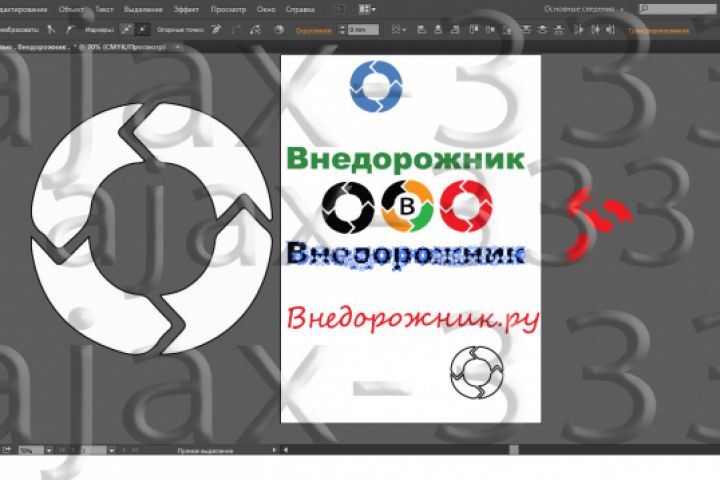The image size is (720, 480).
Task: Open the zoom level dropdown
Action: pos(49,451)
